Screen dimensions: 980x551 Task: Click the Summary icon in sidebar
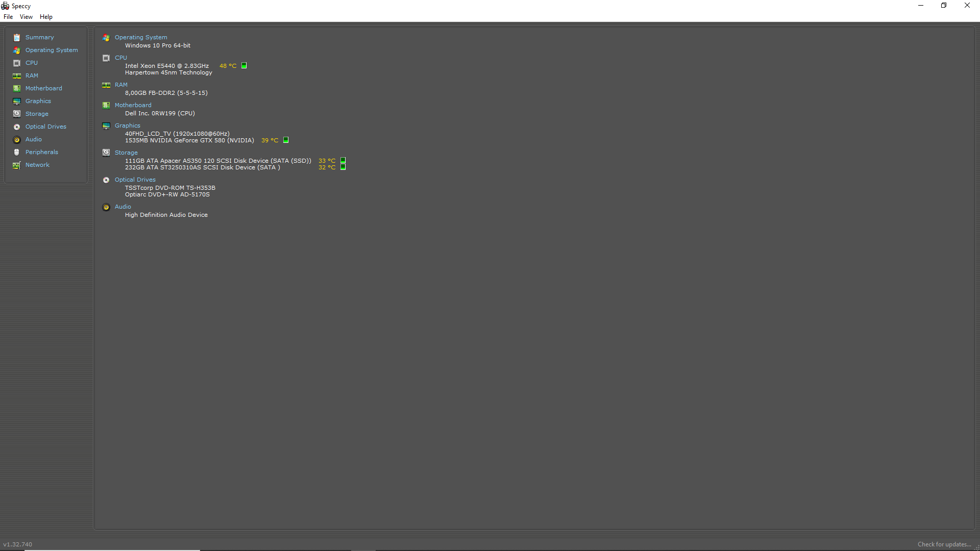[x=17, y=38]
